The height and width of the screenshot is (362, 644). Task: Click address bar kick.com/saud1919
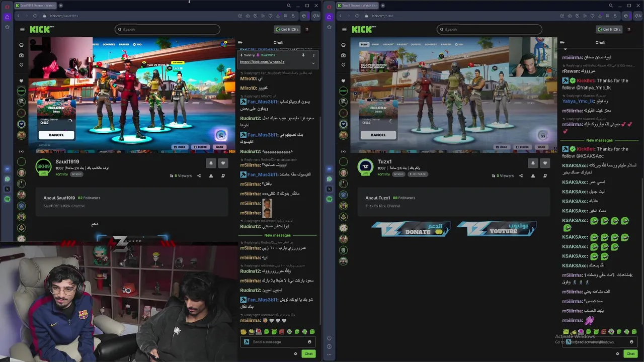[x=64, y=16]
